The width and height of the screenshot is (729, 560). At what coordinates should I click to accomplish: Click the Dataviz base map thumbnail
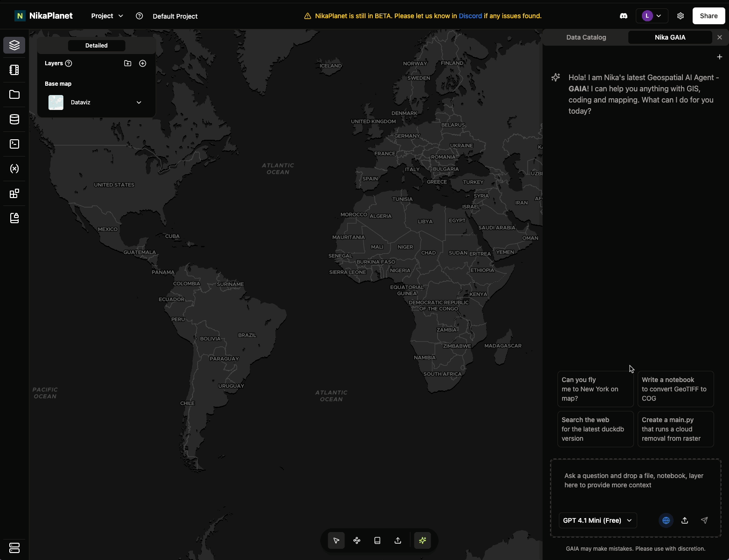[56, 102]
